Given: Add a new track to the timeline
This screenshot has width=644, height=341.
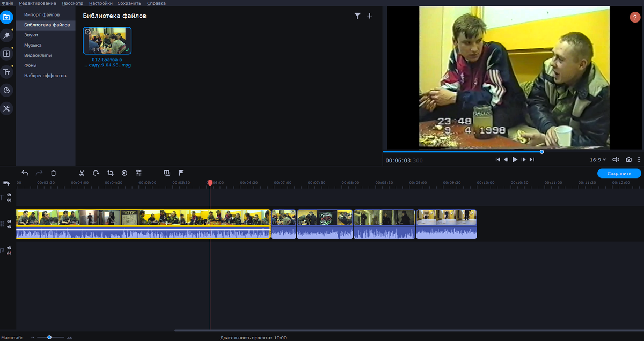Looking at the screenshot, I should tap(7, 183).
